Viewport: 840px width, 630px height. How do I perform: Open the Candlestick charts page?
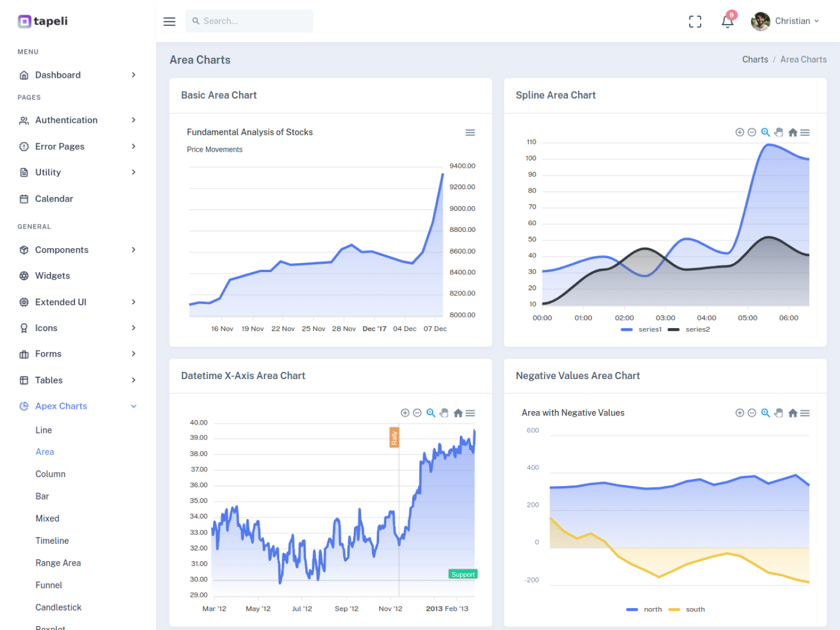tap(58, 608)
